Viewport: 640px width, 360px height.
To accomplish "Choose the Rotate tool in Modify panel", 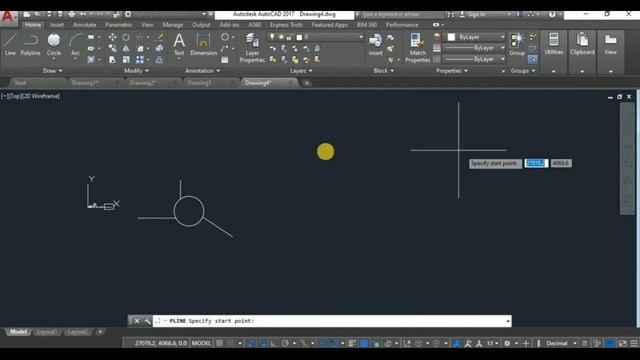I will pos(126,37).
